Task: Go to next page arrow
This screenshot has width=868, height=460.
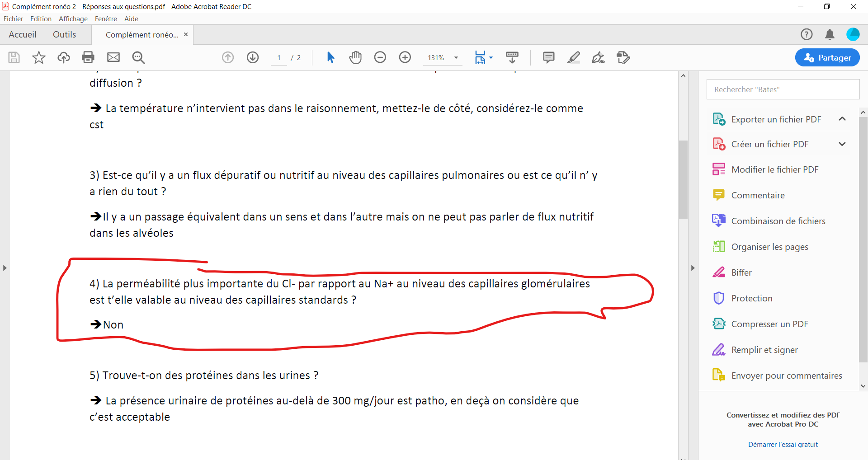Action: 253,57
